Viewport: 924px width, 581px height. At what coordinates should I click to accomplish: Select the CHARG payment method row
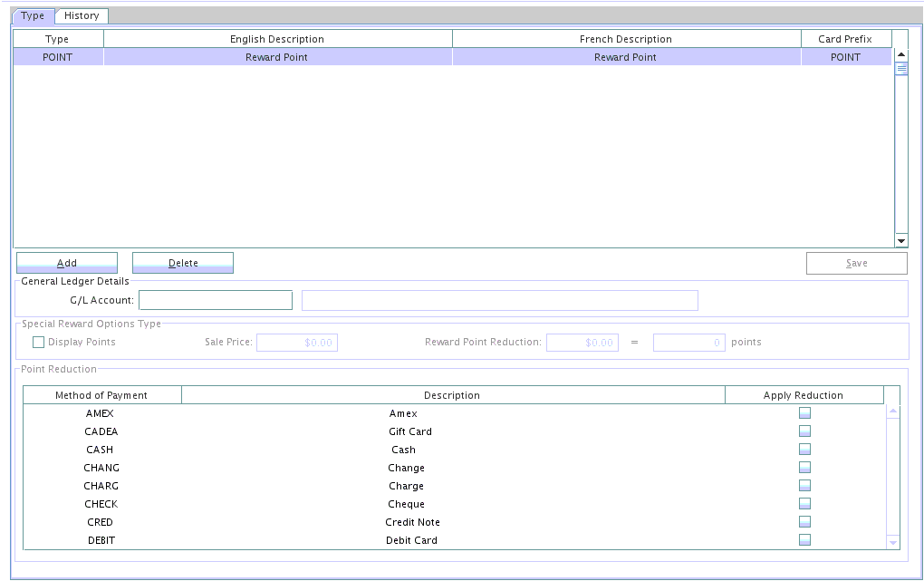[101, 486]
